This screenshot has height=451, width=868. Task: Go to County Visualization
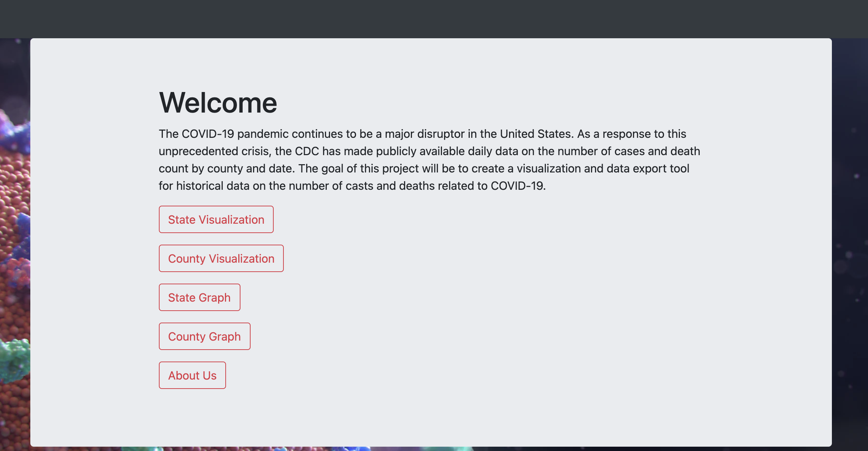pos(221,258)
